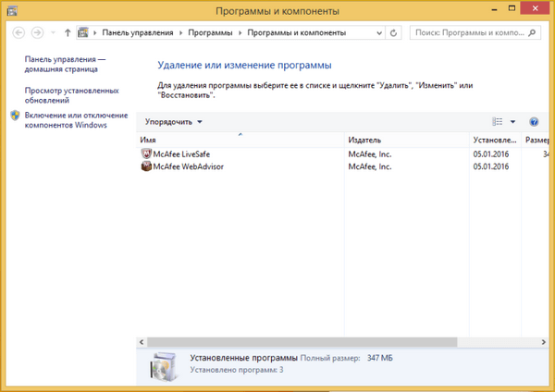Click the control panel icon in address bar

83,32
